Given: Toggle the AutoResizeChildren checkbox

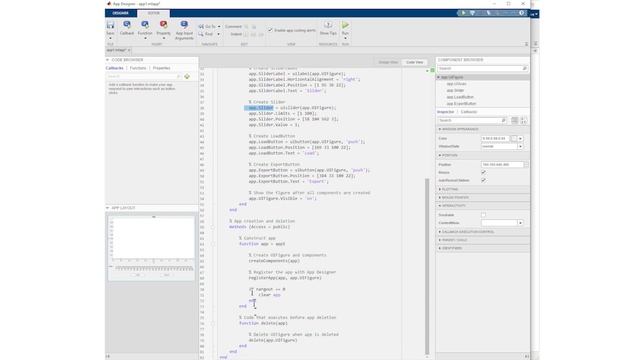Looking at the screenshot, I should point(484,180).
